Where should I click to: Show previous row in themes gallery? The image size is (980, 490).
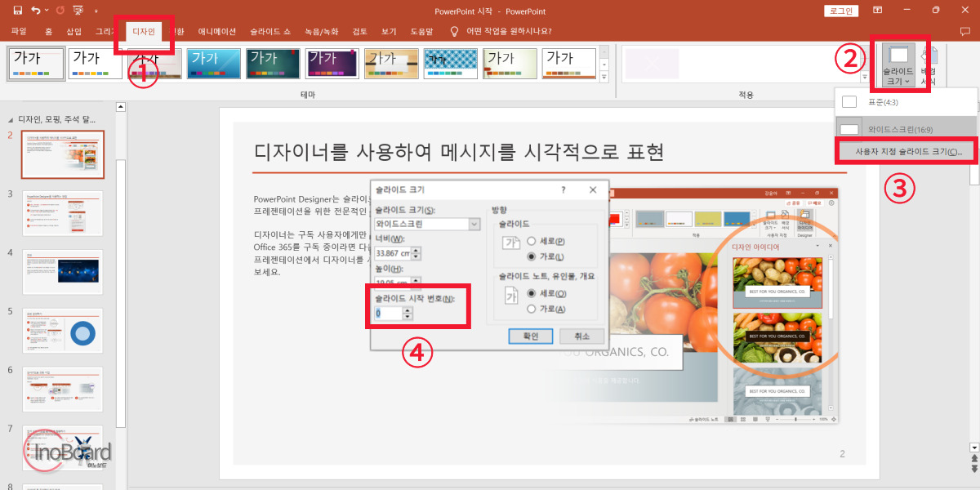(x=604, y=51)
